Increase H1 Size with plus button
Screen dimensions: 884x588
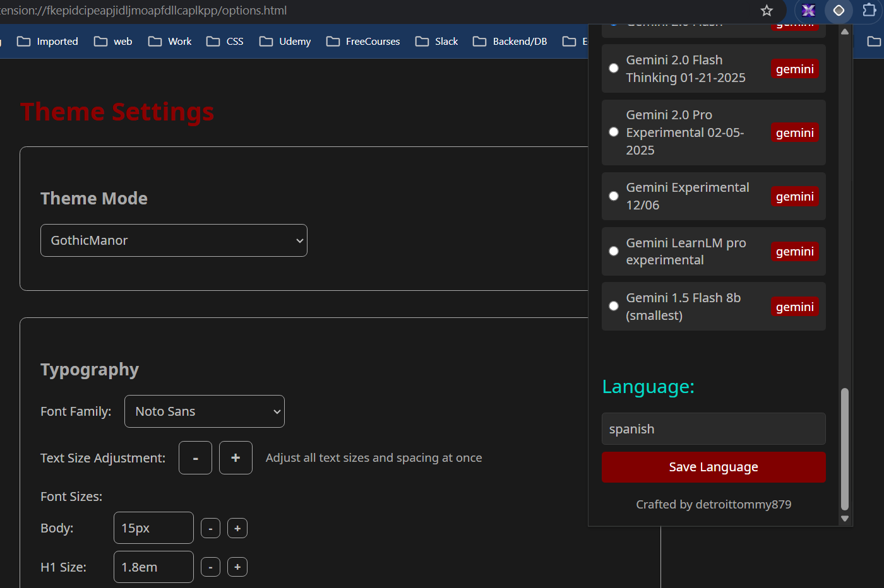(x=237, y=567)
